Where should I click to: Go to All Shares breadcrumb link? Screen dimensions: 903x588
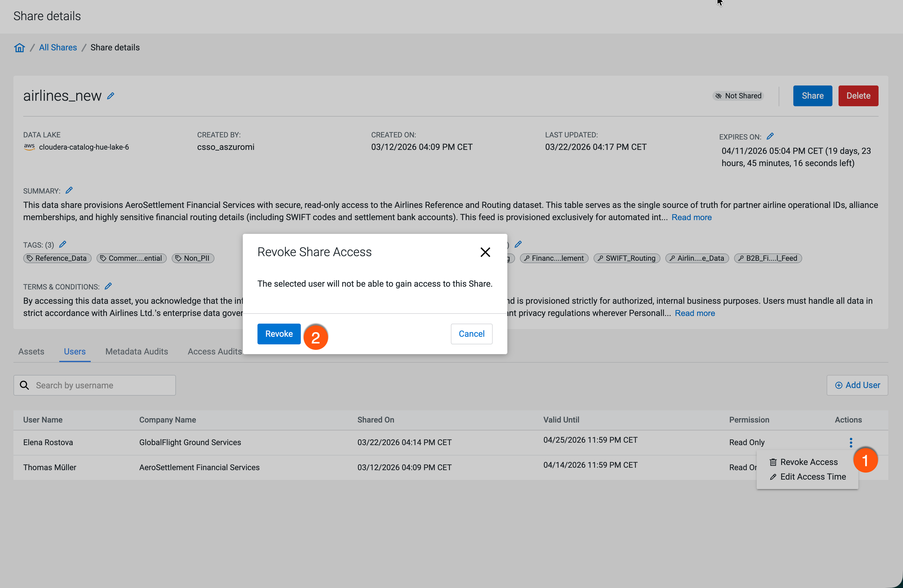click(58, 47)
